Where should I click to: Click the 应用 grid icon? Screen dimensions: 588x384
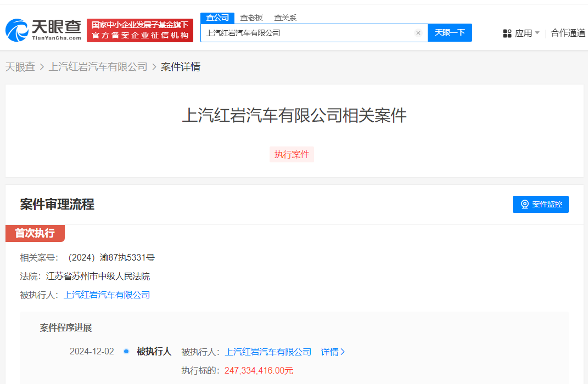click(507, 33)
